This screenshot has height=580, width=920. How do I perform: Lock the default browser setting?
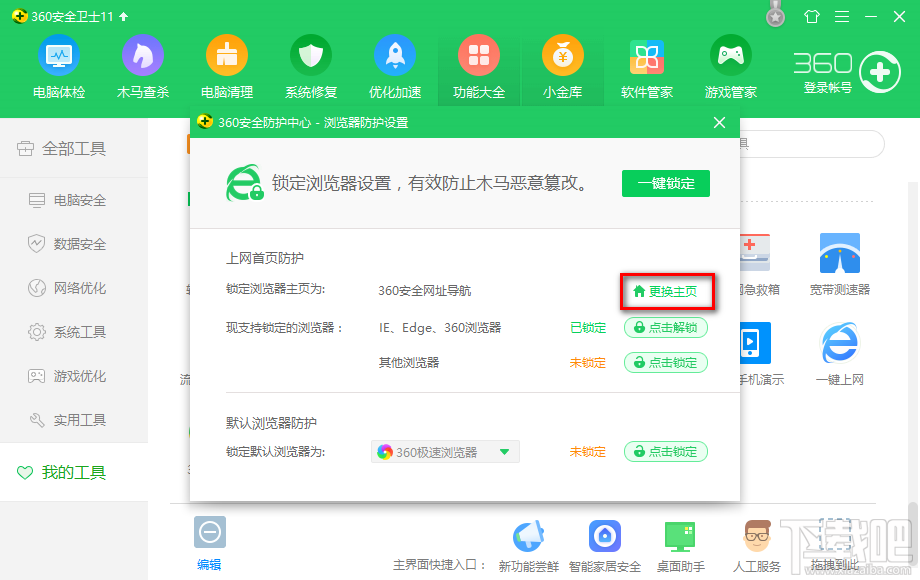pos(666,451)
